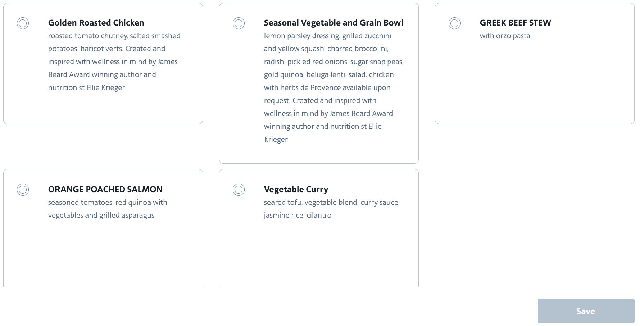
Task: Click the Seasonal Vegetable and Grain Bowl heading
Action: coord(334,23)
